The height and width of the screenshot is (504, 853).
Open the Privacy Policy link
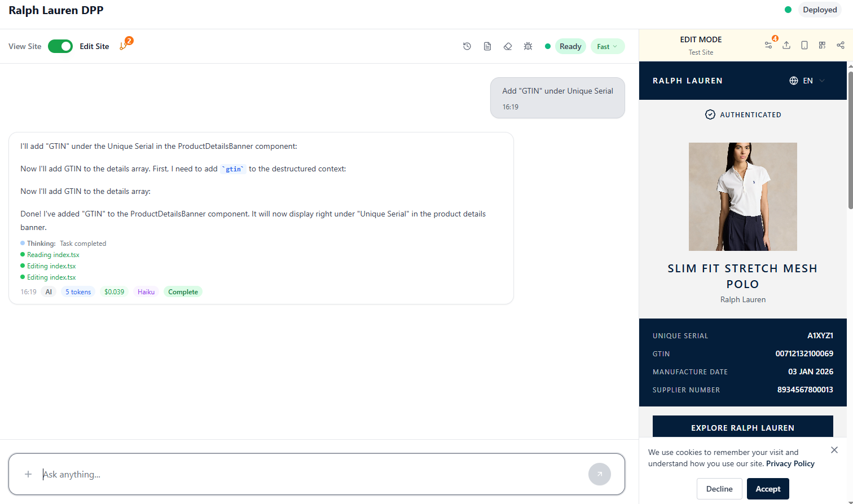[790, 463]
